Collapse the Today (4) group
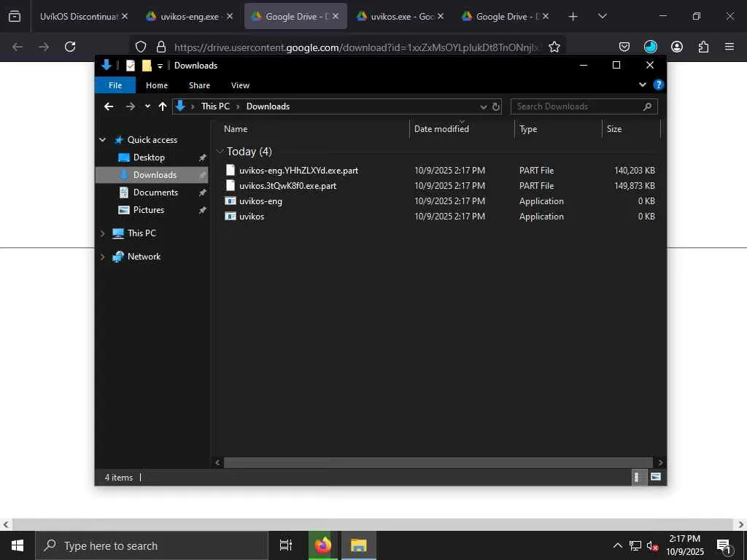747x560 pixels. pyautogui.click(x=220, y=152)
